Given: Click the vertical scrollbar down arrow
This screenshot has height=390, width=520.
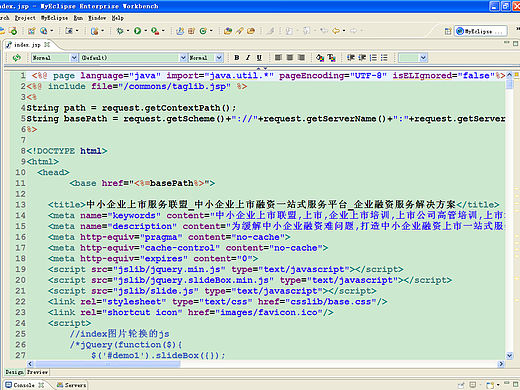Looking at the screenshot, I should [509, 356].
